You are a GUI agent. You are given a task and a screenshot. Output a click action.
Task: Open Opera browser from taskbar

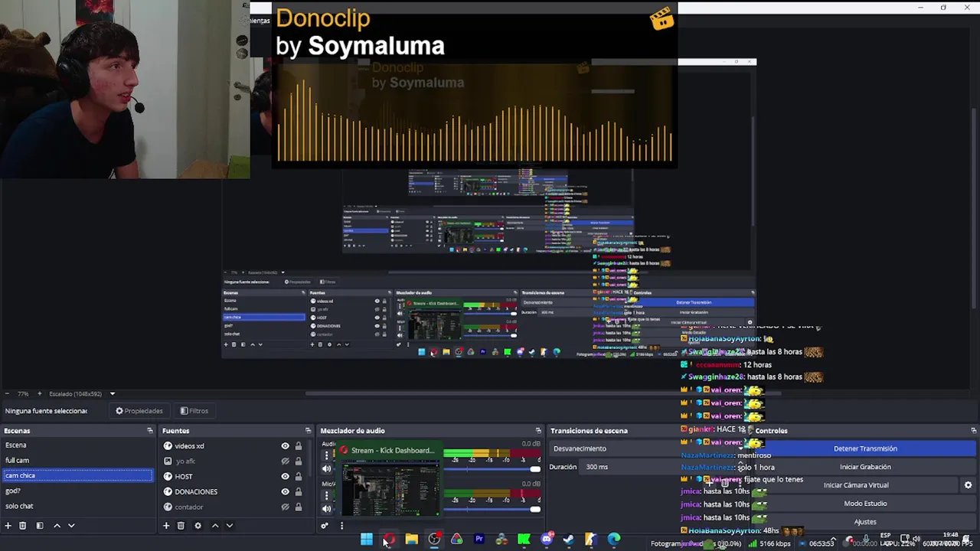(389, 540)
